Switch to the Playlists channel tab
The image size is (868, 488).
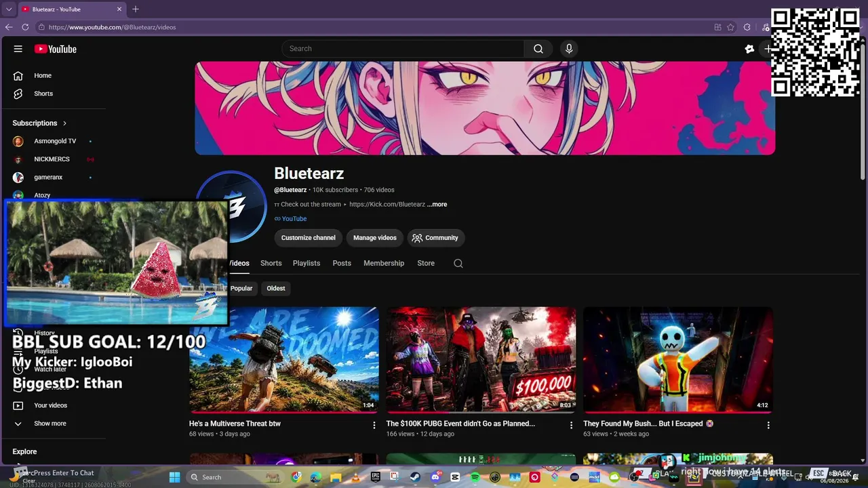click(307, 263)
